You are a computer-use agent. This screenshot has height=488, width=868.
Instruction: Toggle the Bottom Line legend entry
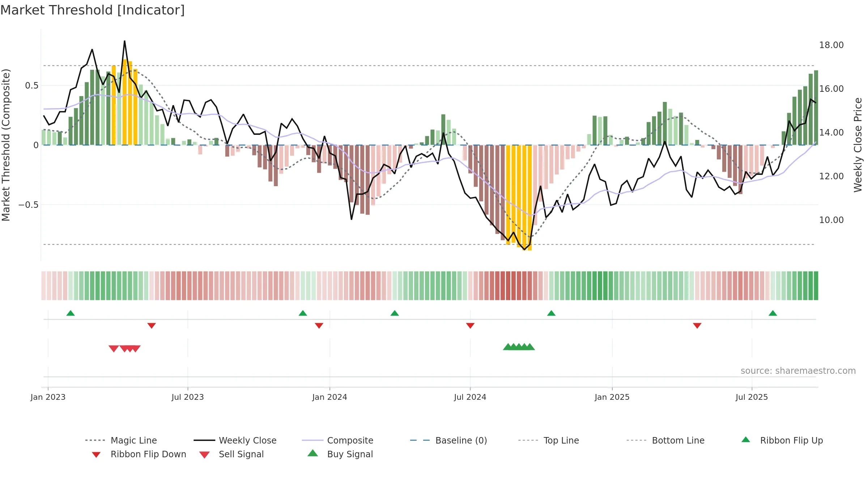[665, 440]
